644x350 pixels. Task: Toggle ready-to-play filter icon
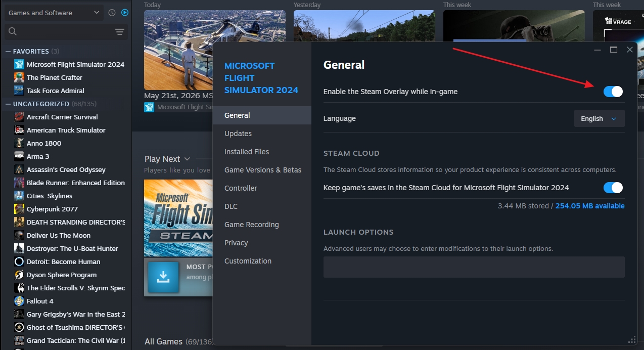pos(125,13)
